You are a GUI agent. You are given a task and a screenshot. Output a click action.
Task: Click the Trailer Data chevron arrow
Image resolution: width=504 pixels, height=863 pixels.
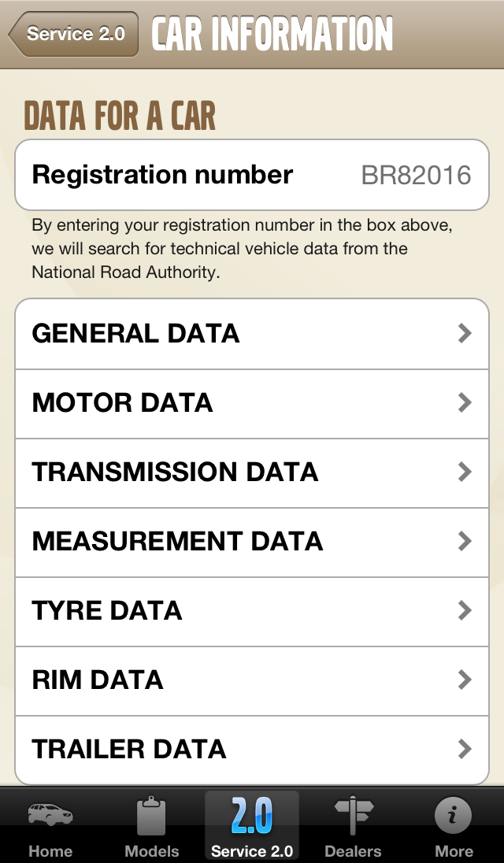[465, 750]
